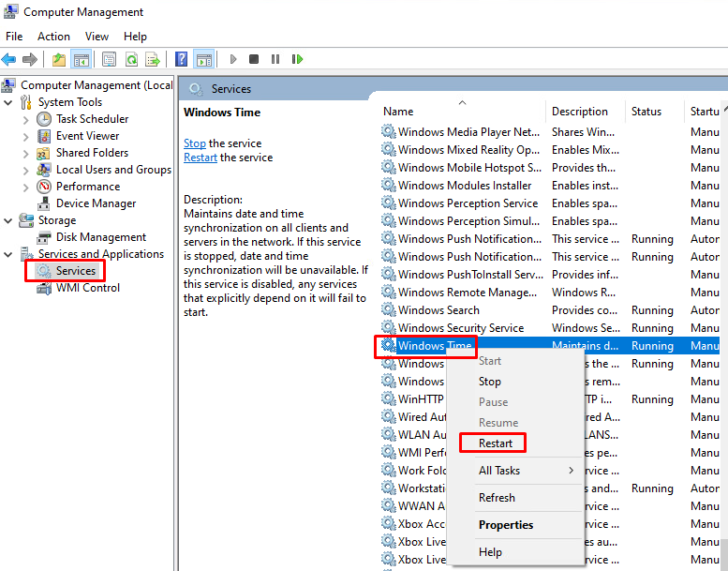Sort by the Description column header
Screen dimensions: 728x571
tap(585, 112)
